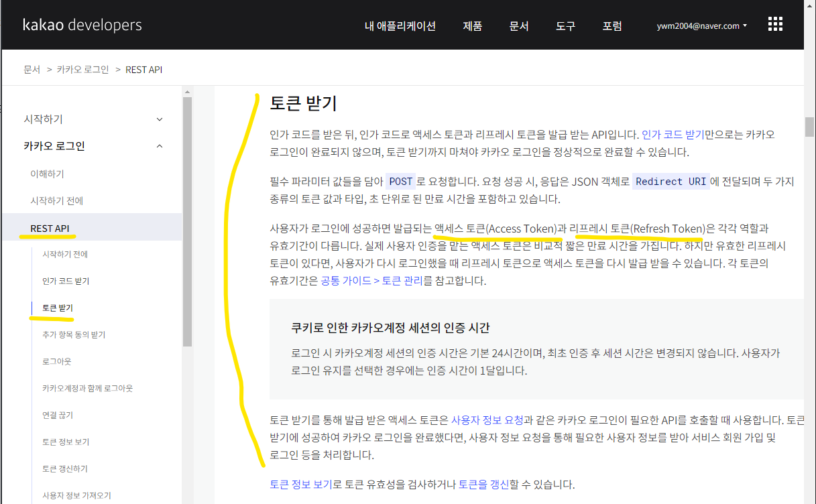The width and height of the screenshot is (816, 504).
Task: Open 추가 항목 동의 받기 sidebar item
Action: (74, 334)
